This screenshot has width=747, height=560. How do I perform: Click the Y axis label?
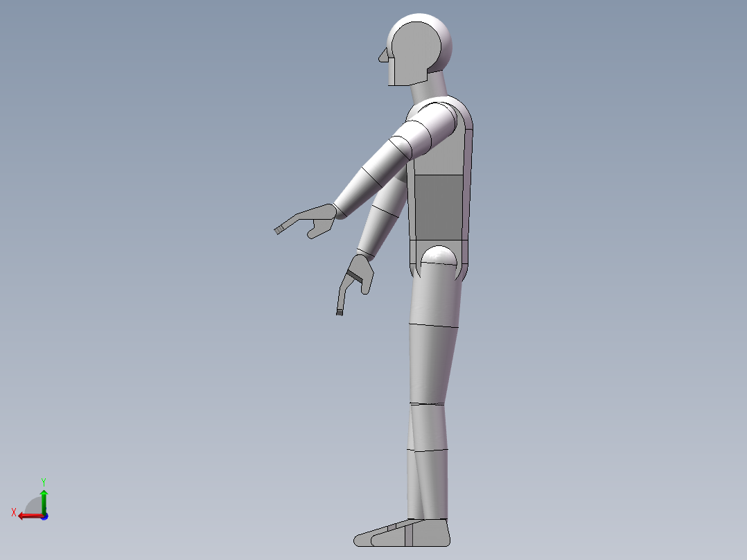coord(44,481)
